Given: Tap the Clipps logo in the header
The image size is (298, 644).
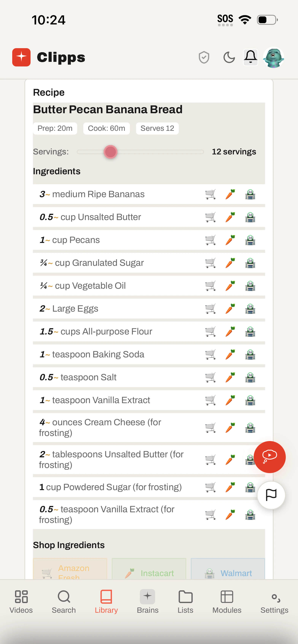Looking at the screenshot, I should coord(49,57).
